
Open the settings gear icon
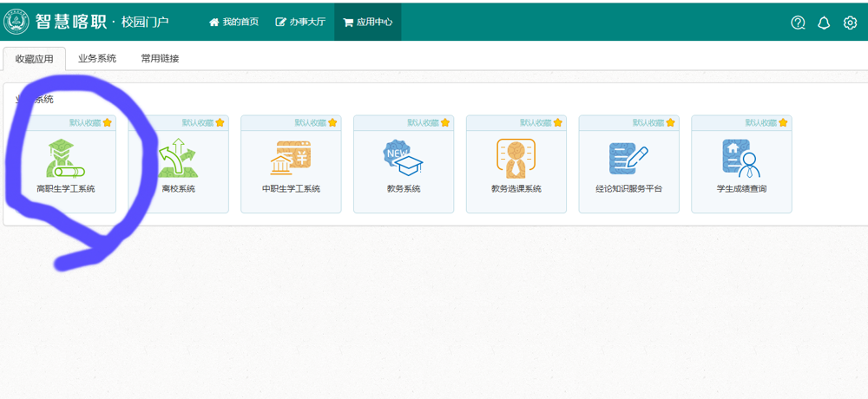pyautogui.click(x=850, y=23)
